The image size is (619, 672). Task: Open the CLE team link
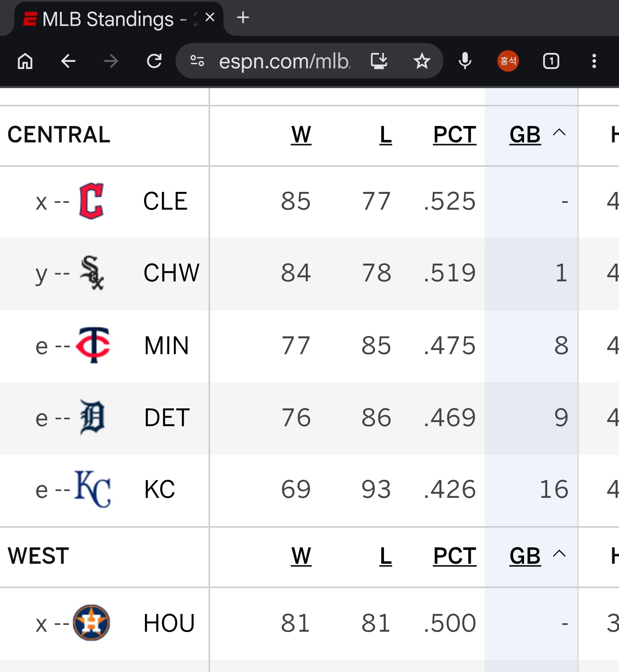(x=165, y=201)
